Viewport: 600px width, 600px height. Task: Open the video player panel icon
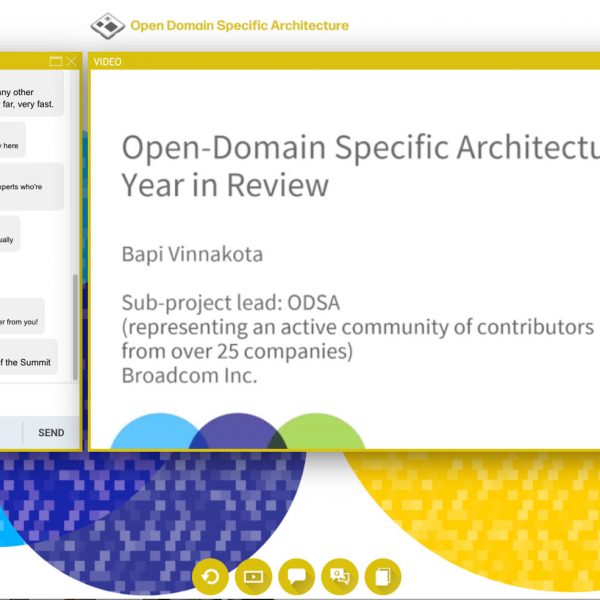(x=253, y=577)
